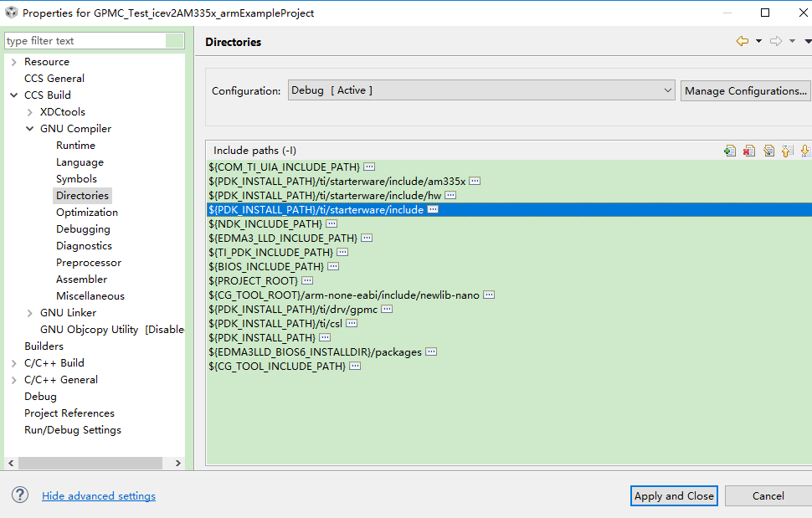Click the Add include path icon
Screen dimensions: 812x518
(730, 151)
